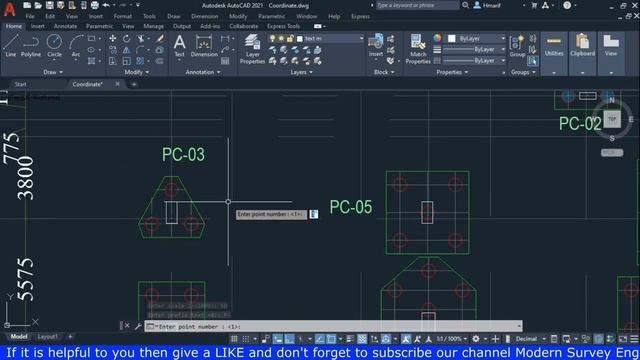
Task: Select the Text annotation tool
Action: [179, 46]
